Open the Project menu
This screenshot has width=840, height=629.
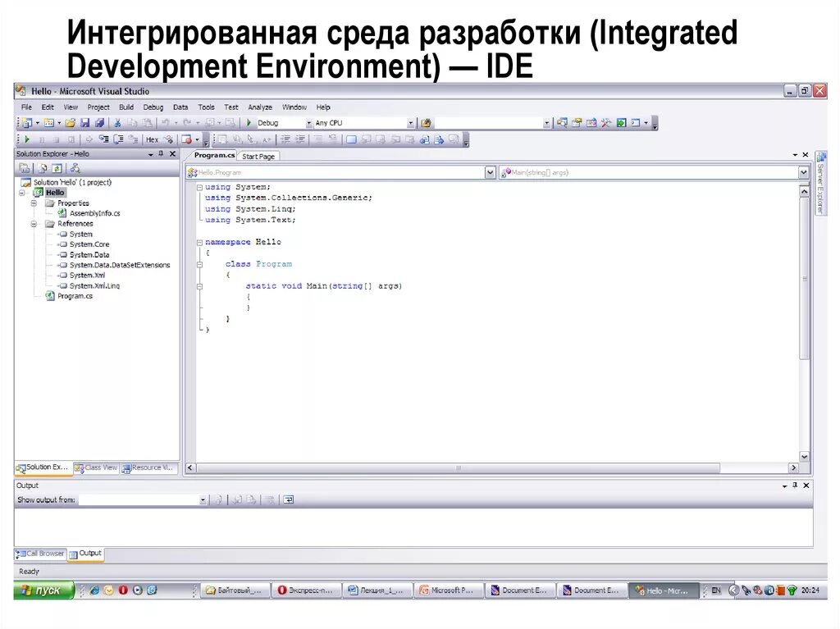pos(98,107)
